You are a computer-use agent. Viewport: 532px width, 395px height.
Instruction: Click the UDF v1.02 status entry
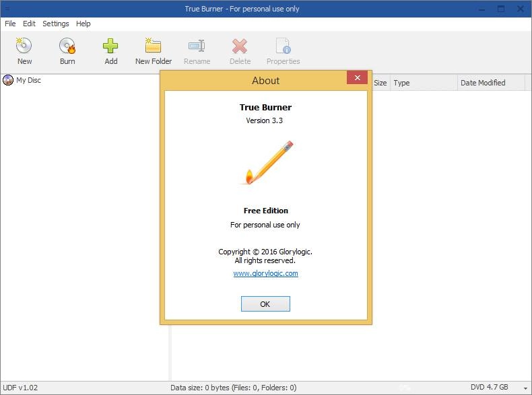click(20, 388)
